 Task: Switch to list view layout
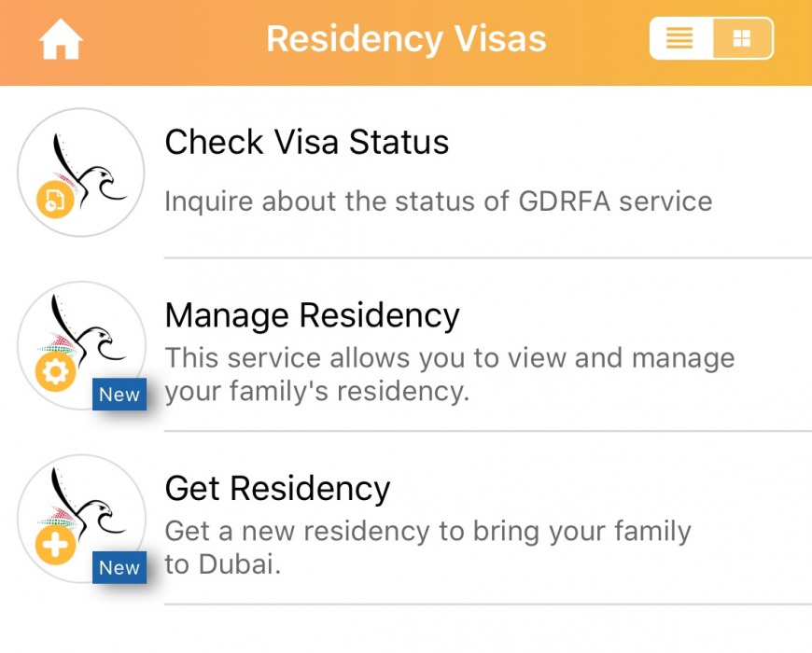680,39
